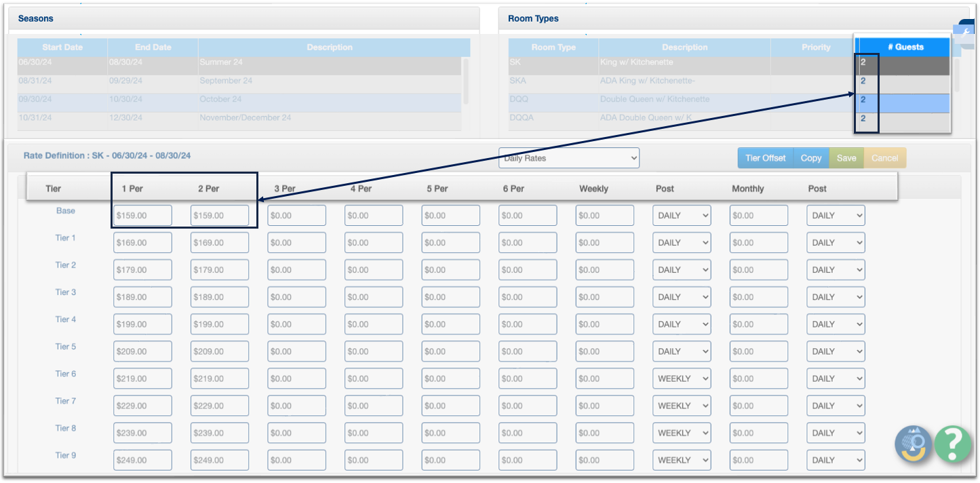Choose the DQQ Double Queen room type row
This screenshot has width=980, height=483.
tap(678, 100)
